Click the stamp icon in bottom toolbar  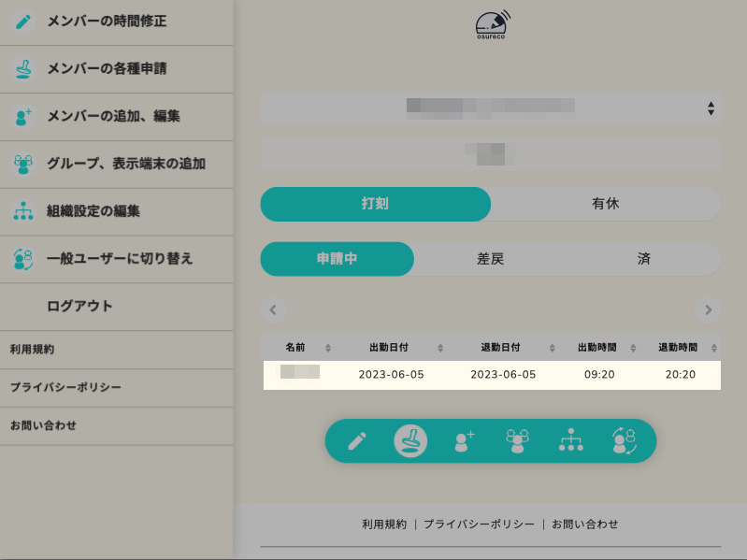pyautogui.click(x=410, y=441)
